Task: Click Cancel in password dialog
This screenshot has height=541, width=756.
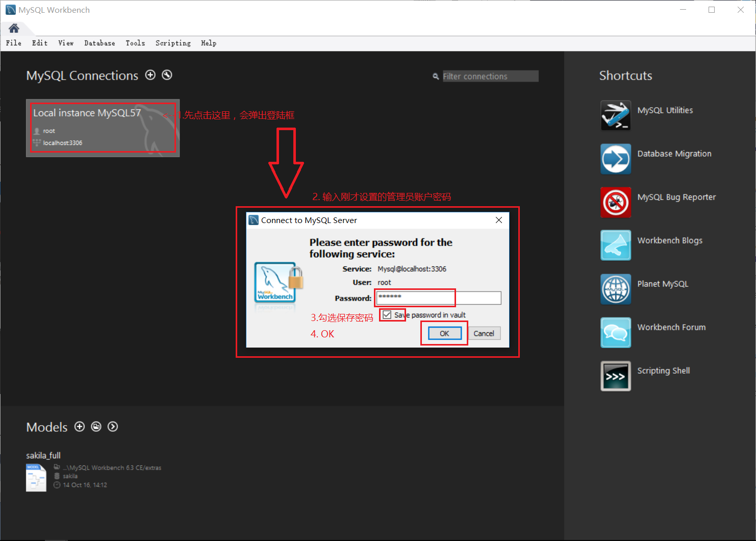Action: coord(484,333)
